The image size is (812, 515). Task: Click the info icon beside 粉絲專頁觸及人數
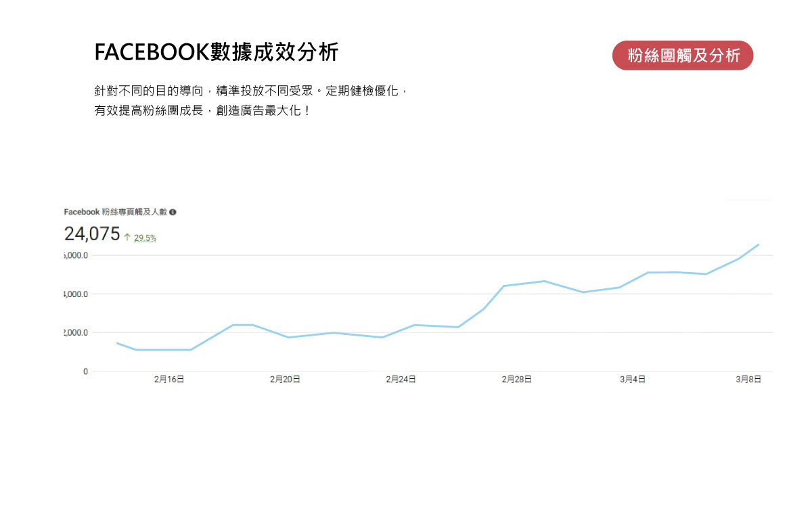click(x=173, y=212)
